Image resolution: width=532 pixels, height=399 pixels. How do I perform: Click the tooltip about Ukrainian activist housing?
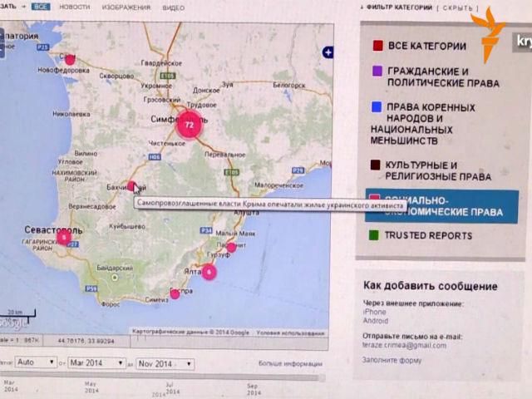(270, 204)
